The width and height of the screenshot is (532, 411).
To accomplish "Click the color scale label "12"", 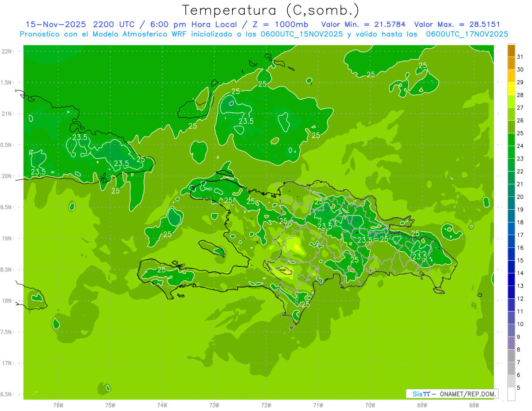I will (x=520, y=298).
